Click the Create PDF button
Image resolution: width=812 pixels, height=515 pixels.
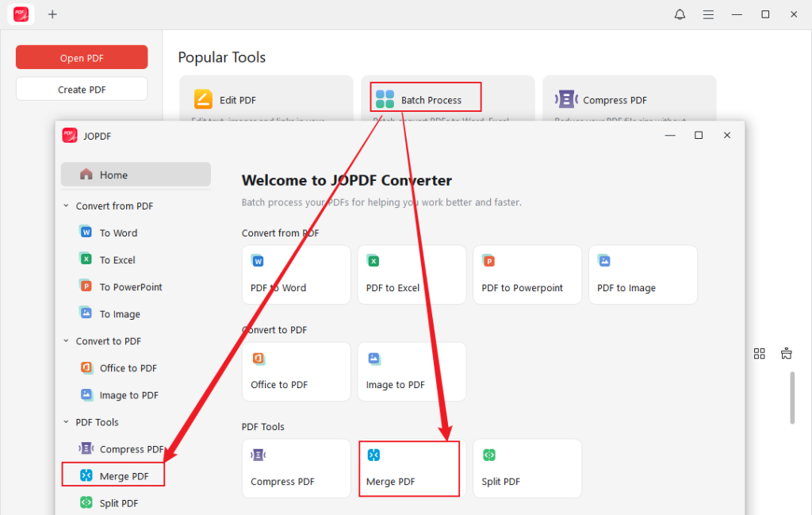(82, 88)
